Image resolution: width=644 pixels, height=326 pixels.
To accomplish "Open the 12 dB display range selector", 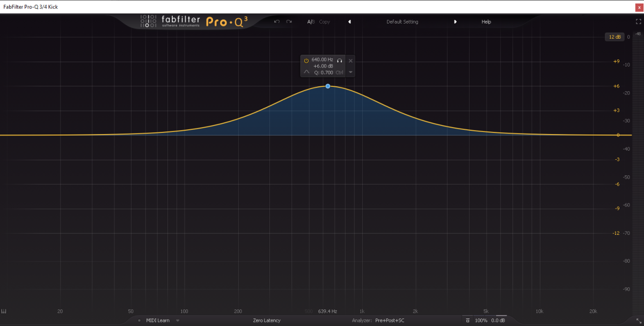I will click(614, 37).
